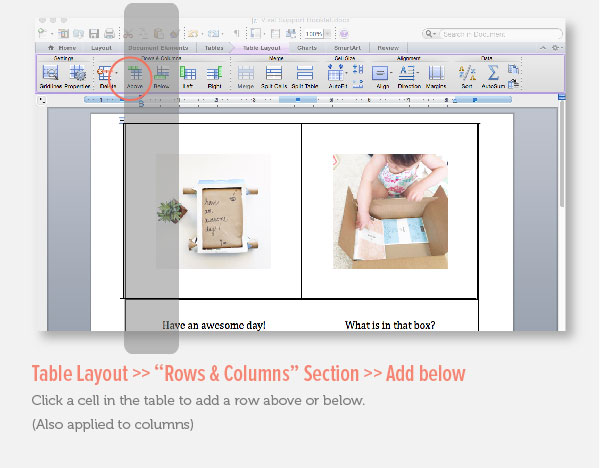Switch to the Layout ribbon tab
Viewport: 600px width, 468px height.
pos(101,48)
